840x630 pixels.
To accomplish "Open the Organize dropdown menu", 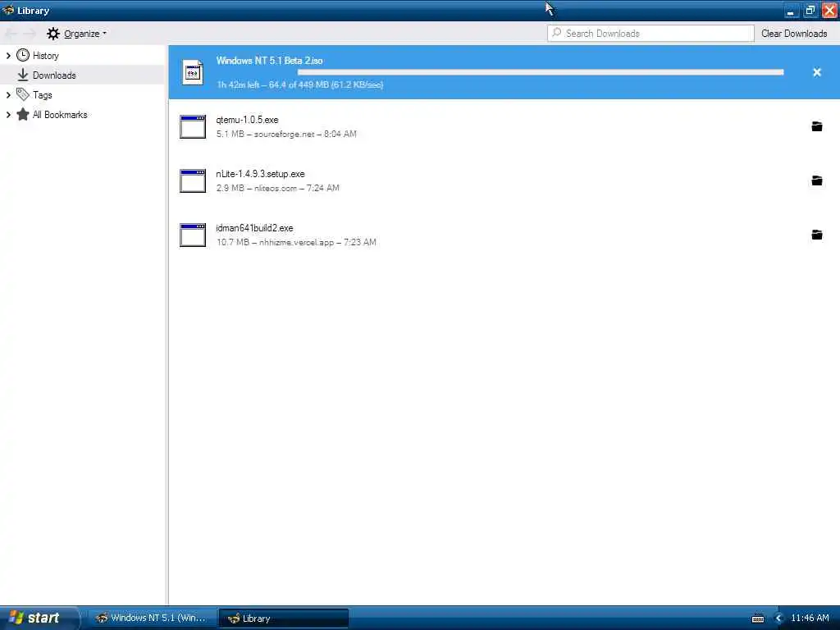I will coord(85,33).
